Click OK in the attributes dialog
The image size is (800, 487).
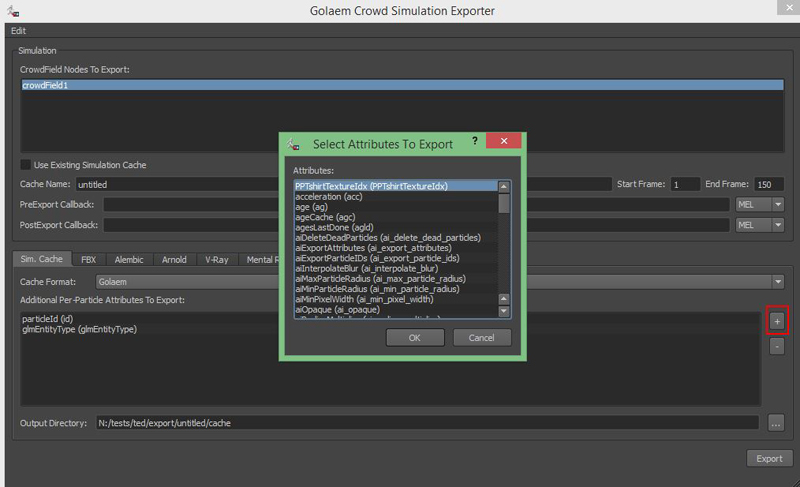coord(415,338)
